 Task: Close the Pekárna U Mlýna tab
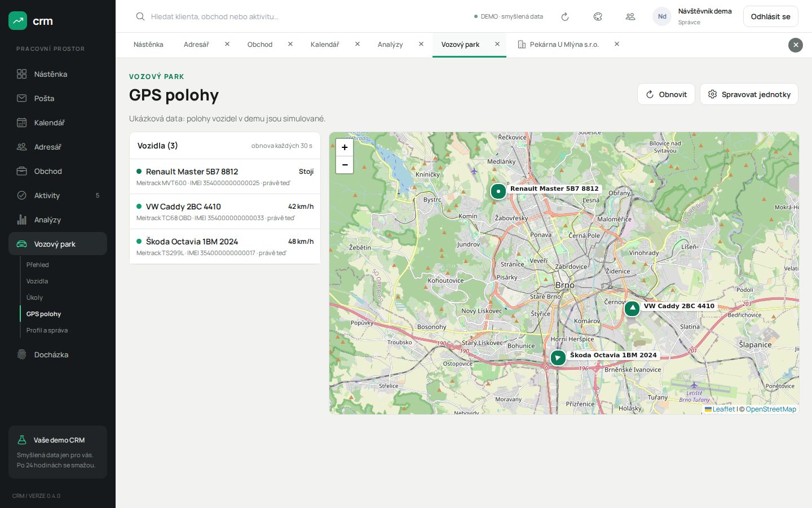point(617,44)
